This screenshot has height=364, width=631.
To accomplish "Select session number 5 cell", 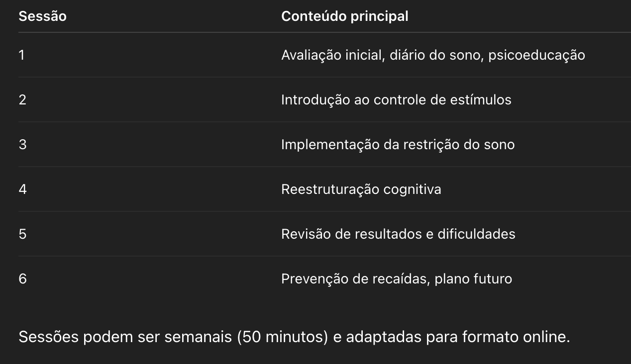I will coord(22,234).
